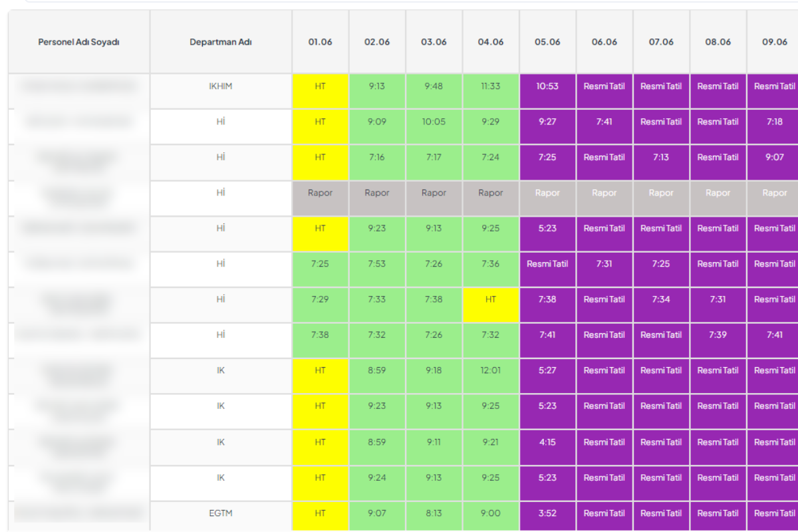
Task: Click the 09.06 date column header
Action: [774, 42]
